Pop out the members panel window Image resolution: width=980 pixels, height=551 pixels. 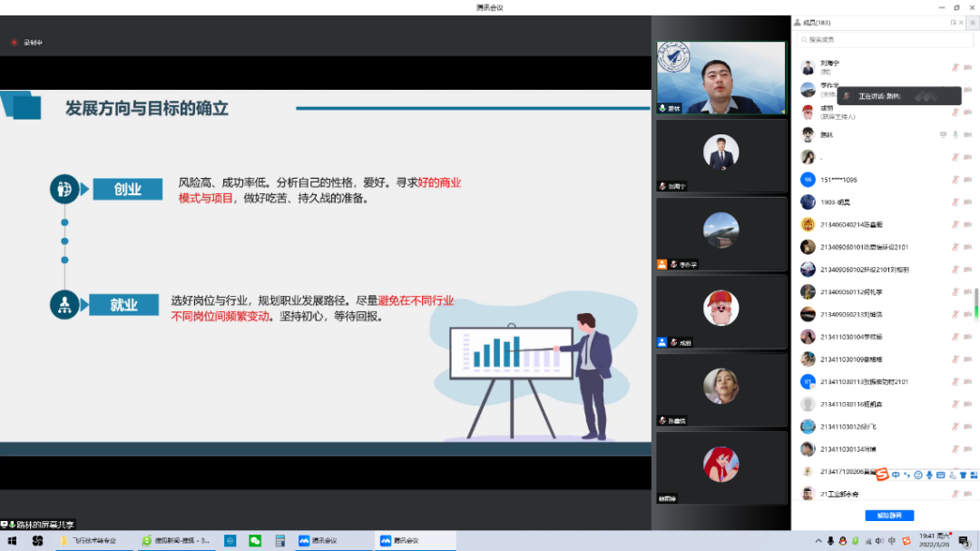(x=954, y=23)
